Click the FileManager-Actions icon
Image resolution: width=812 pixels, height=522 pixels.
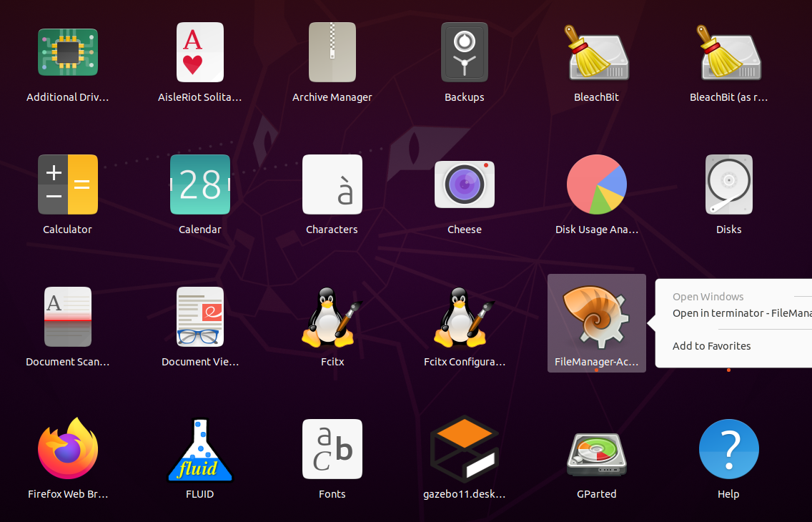[x=597, y=316]
